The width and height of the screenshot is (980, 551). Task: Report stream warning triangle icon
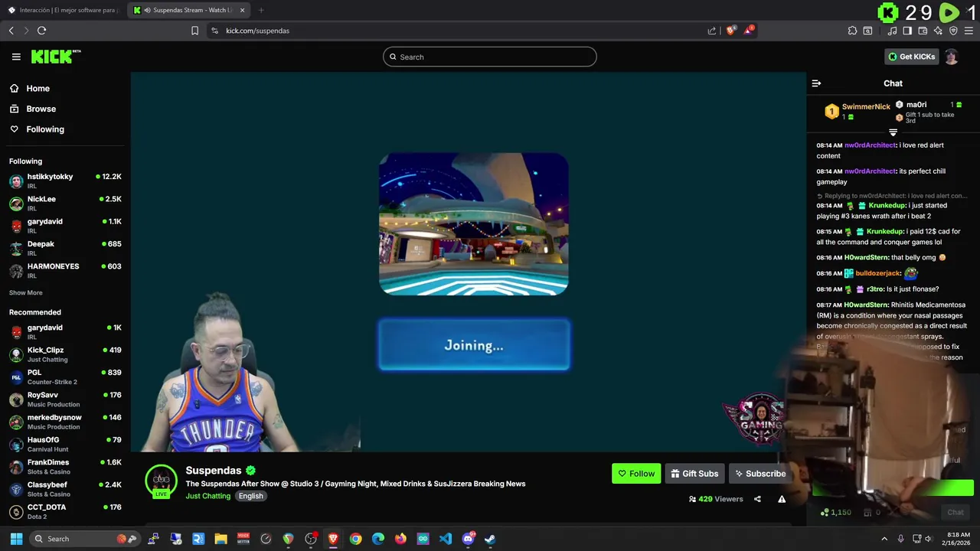point(782,499)
